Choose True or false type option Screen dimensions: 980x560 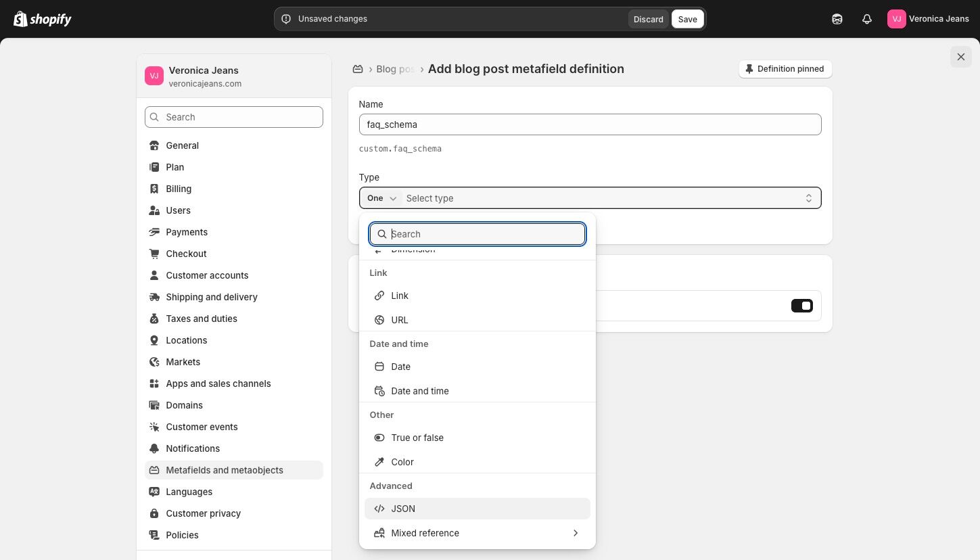pos(417,438)
